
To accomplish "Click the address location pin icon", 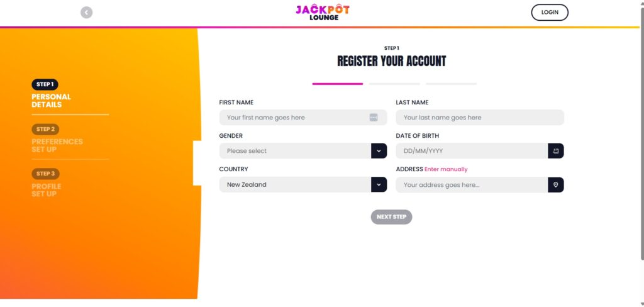I will [x=556, y=185].
